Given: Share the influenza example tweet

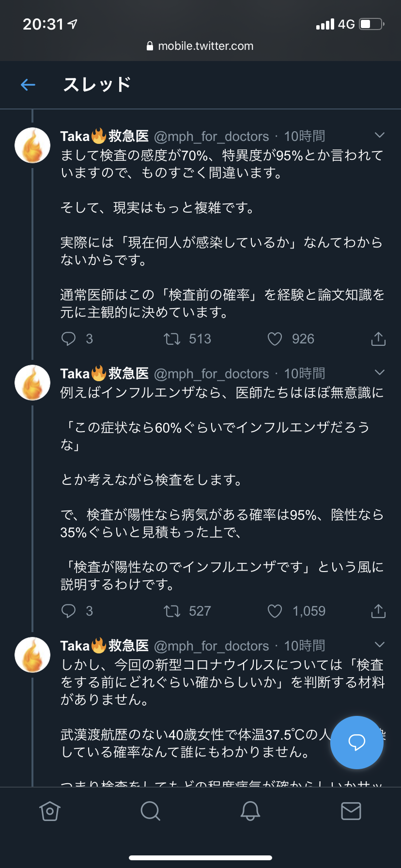Looking at the screenshot, I should point(378,611).
